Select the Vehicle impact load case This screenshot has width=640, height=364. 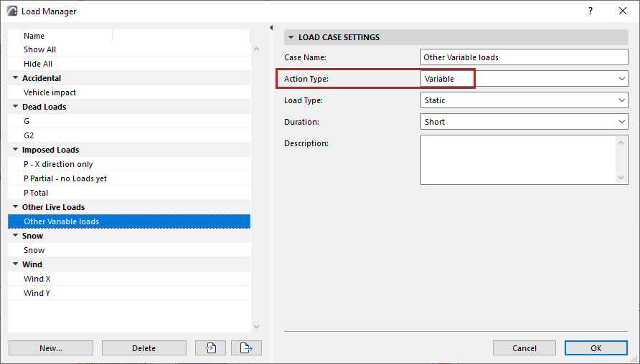pyautogui.click(x=50, y=92)
